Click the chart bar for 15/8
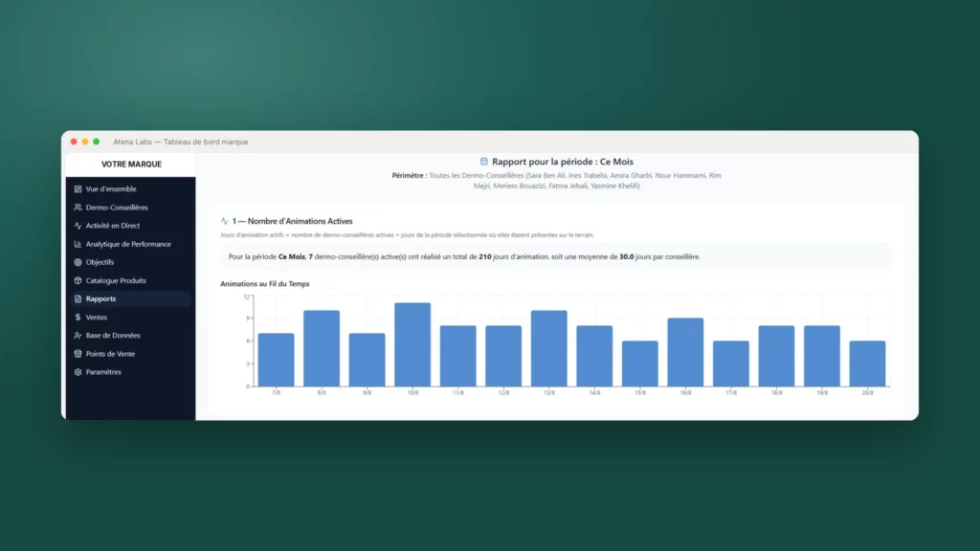 [640, 364]
